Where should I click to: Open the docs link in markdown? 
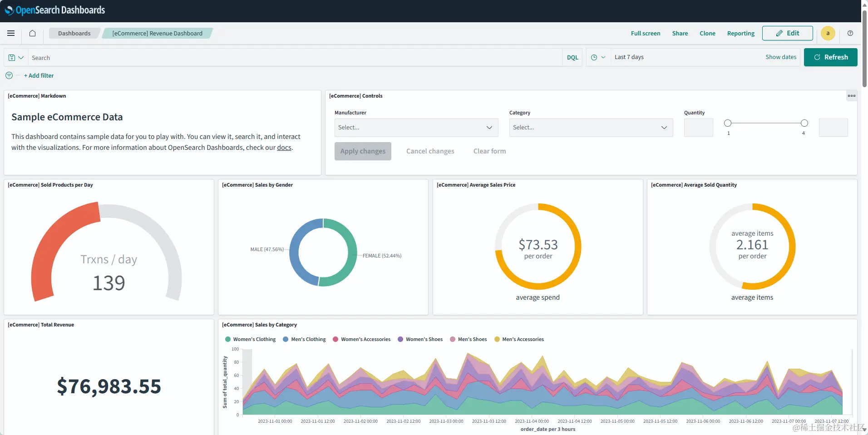click(284, 148)
